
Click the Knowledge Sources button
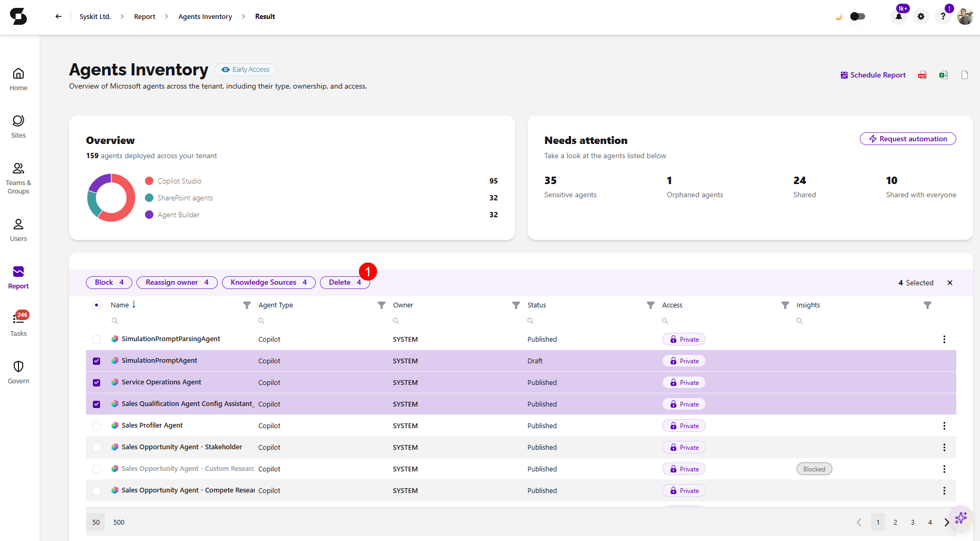tap(268, 283)
